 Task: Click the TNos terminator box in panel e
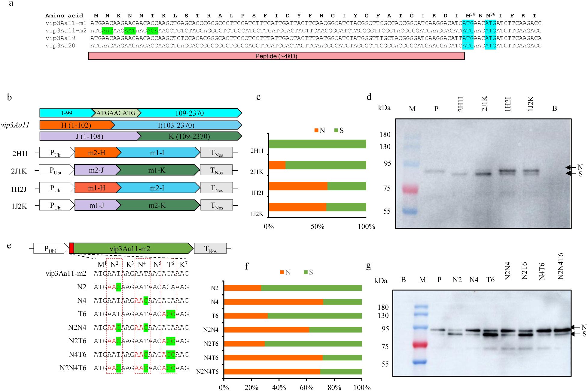pyautogui.click(x=210, y=248)
